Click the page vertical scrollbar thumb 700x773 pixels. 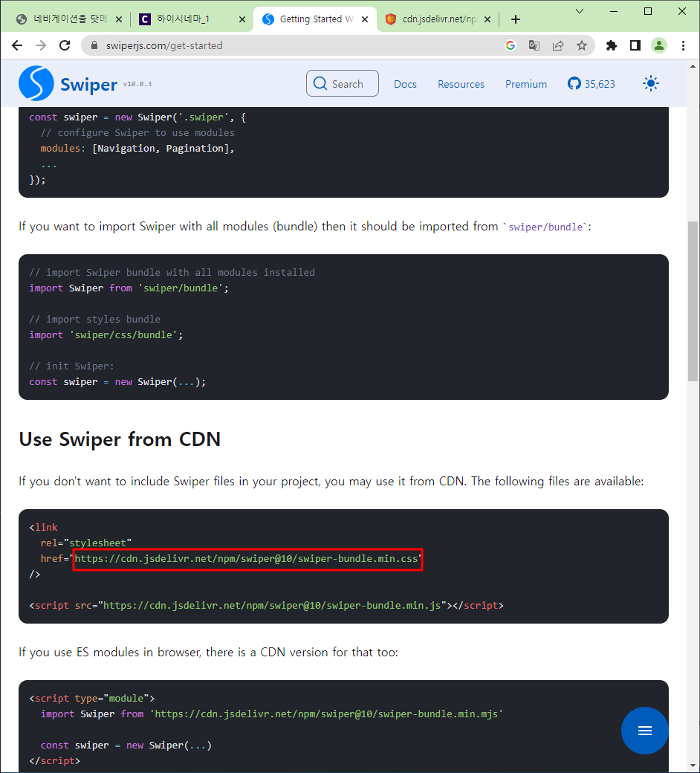point(693,301)
